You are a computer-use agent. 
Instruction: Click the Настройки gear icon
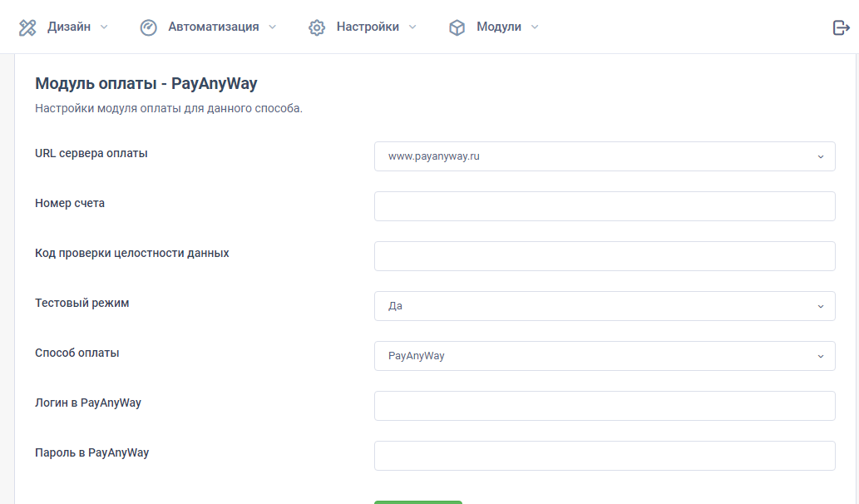[x=317, y=27]
